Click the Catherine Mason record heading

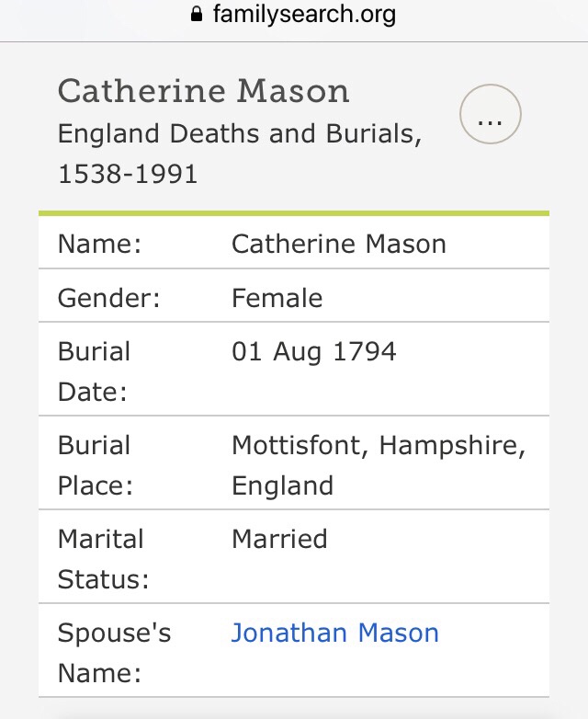203,91
